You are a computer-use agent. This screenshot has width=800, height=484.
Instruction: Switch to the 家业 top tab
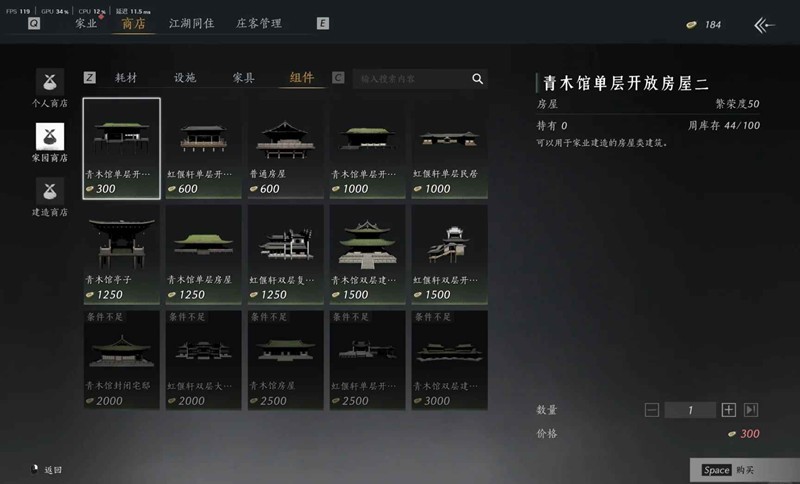pos(86,23)
